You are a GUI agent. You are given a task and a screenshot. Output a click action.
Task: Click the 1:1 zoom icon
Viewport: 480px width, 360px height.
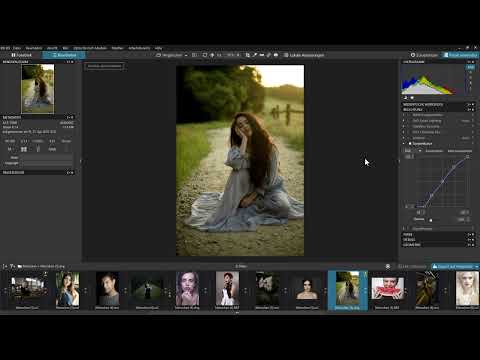pos(219,55)
